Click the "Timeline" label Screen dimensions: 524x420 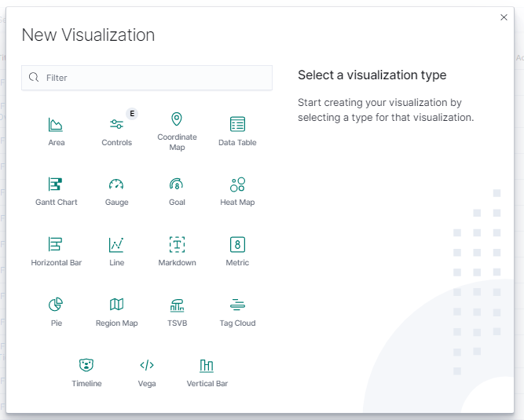(86, 384)
